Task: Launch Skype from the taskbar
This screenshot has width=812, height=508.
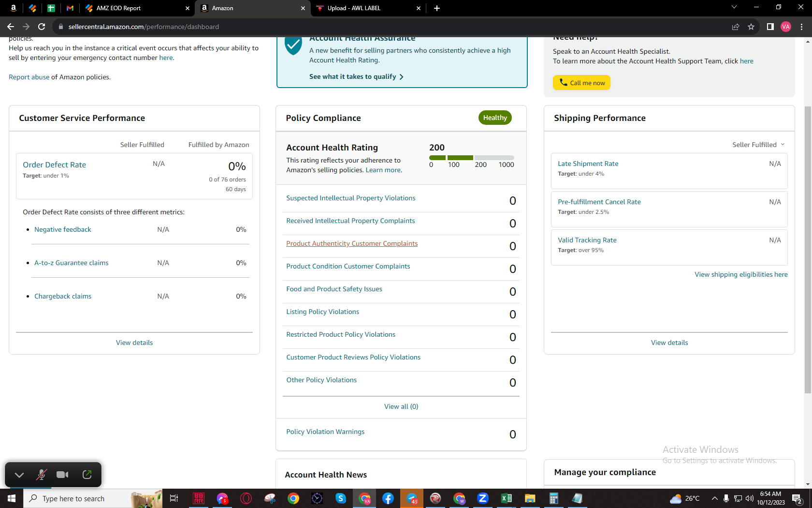Action: [341, 498]
